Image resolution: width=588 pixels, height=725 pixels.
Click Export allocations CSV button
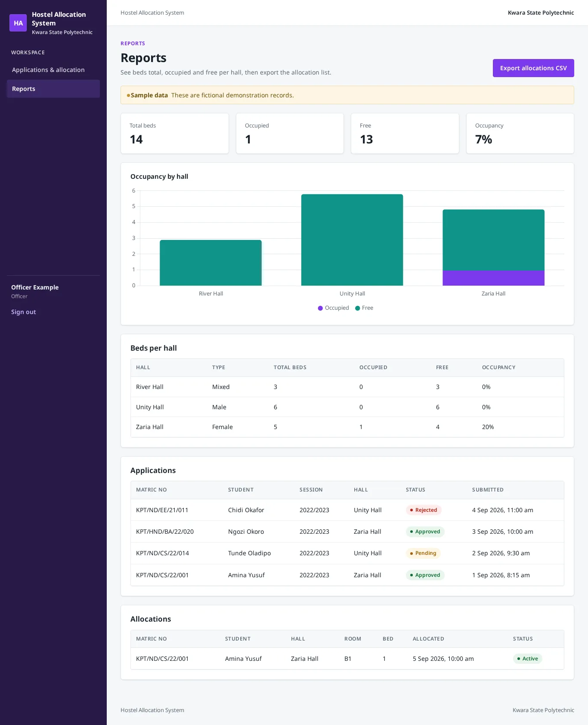tap(533, 68)
